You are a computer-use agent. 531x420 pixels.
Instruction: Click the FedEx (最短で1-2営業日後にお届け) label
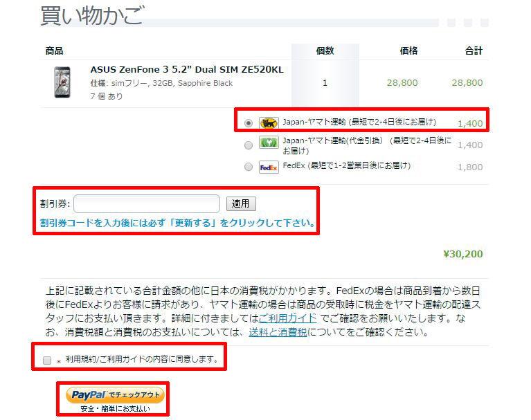tap(347, 165)
